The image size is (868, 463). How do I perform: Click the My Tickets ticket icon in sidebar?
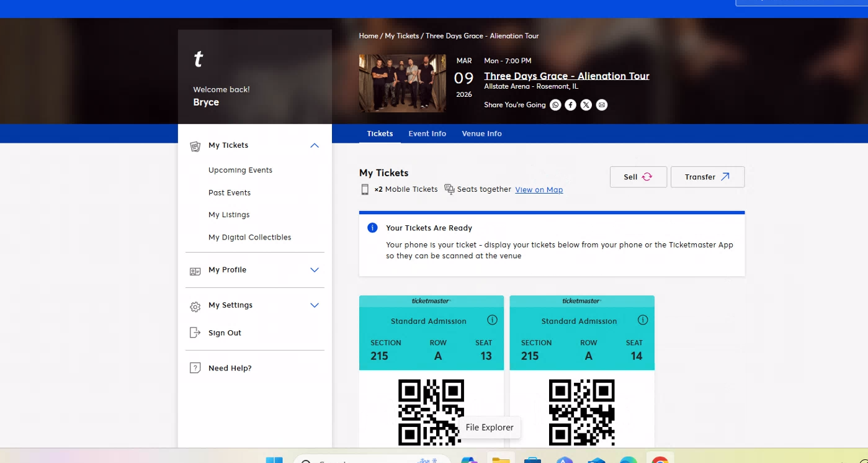[x=195, y=146]
